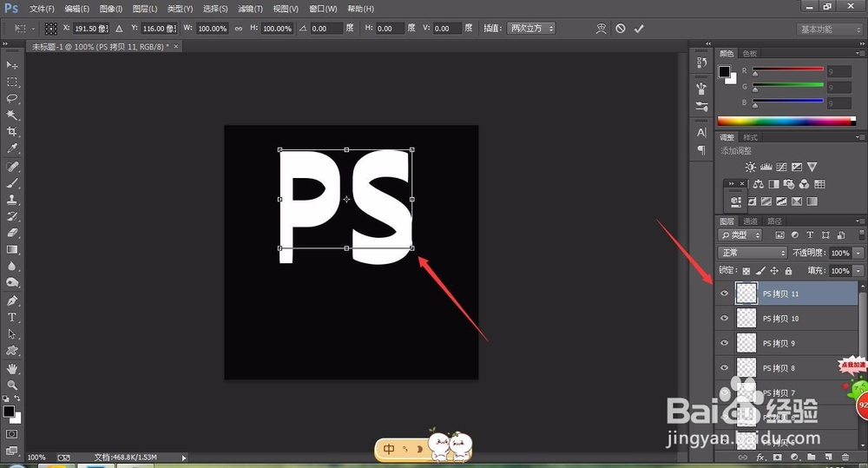Open the fill 填充 slider arrow
This screenshot has height=468, width=868.
(858, 271)
